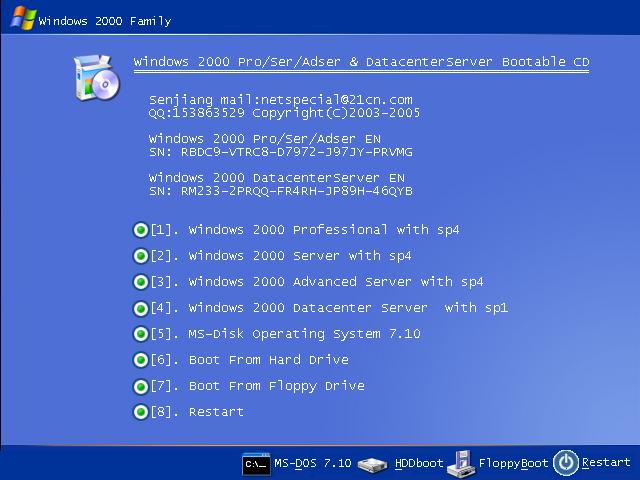Click the Senjiang mail address line
This screenshot has height=480, width=640.
coord(280,100)
